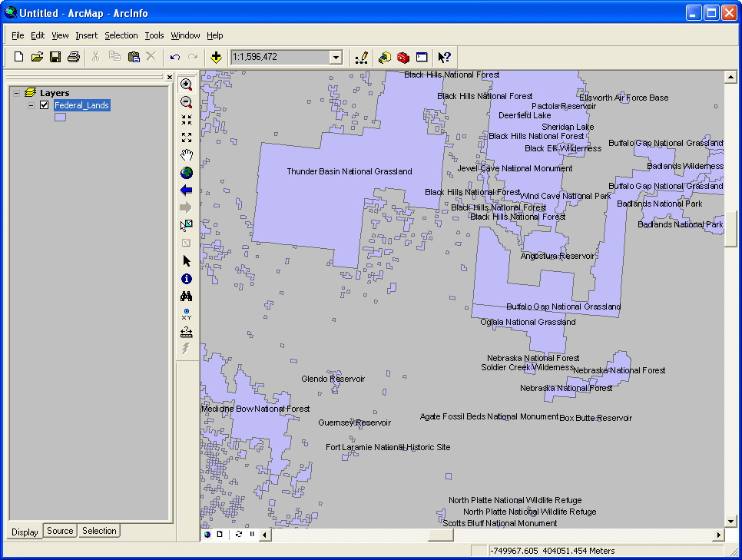The width and height of the screenshot is (742, 560).
Task: Open the Tools menu
Action: click(154, 35)
